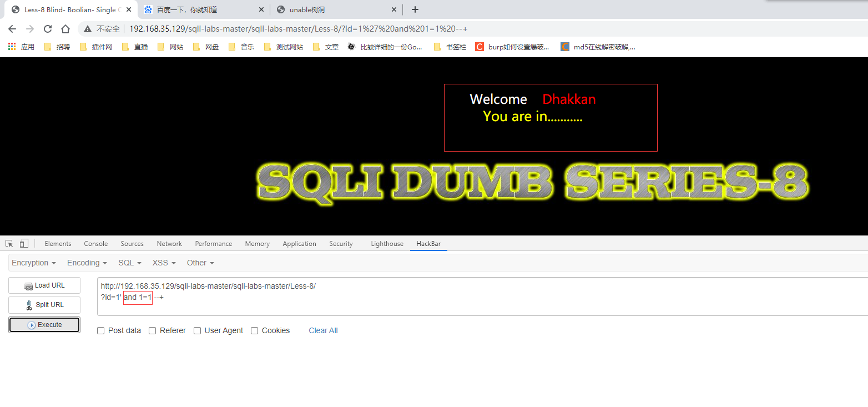Switch to the Sources DevTools tab
This screenshot has width=868, height=407.
[132, 244]
